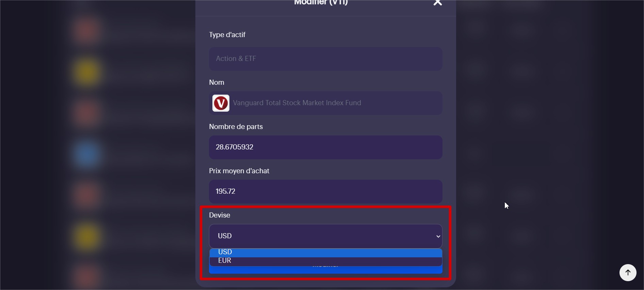Focus the Nombre de parts input
Viewport: 644px width, 290px height.
click(325, 147)
